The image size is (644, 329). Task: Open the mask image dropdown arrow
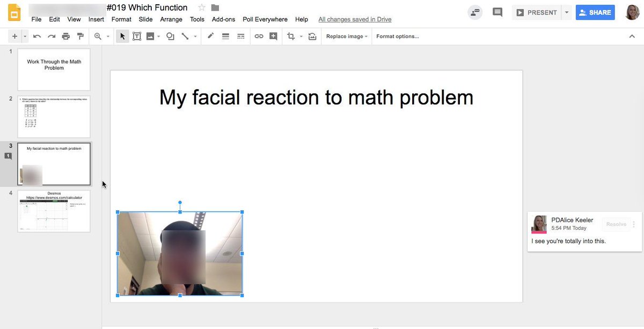(301, 36)
